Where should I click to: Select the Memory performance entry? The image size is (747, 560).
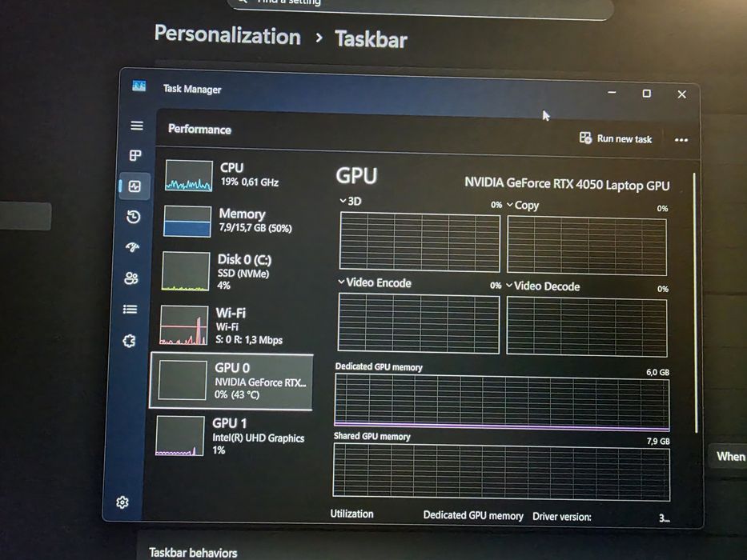pos(234,221)
